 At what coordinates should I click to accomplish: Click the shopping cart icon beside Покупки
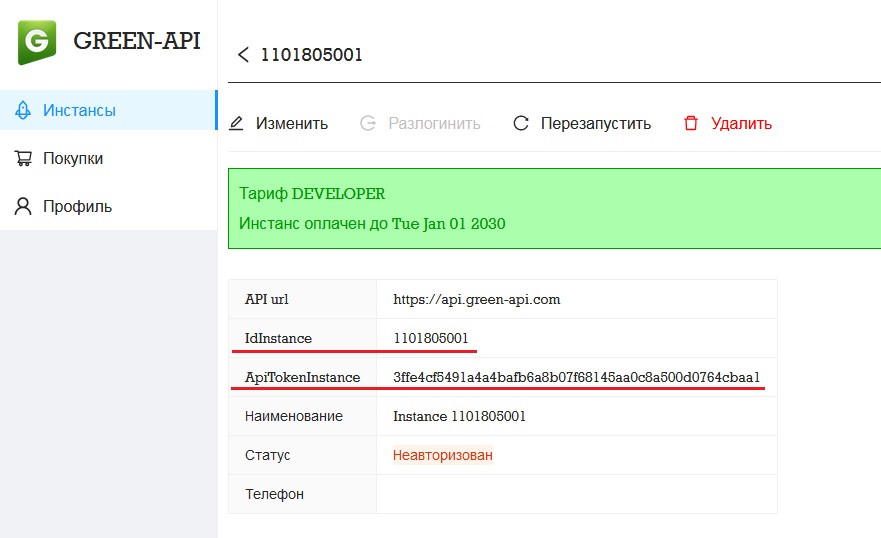[23, 158]
